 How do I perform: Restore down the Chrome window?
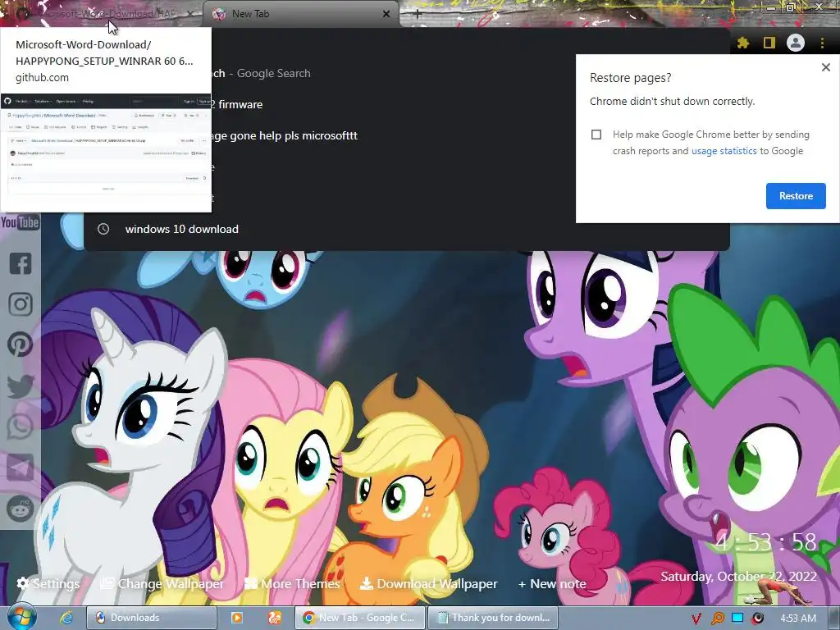pyautogui.click(x=792, y=7)
